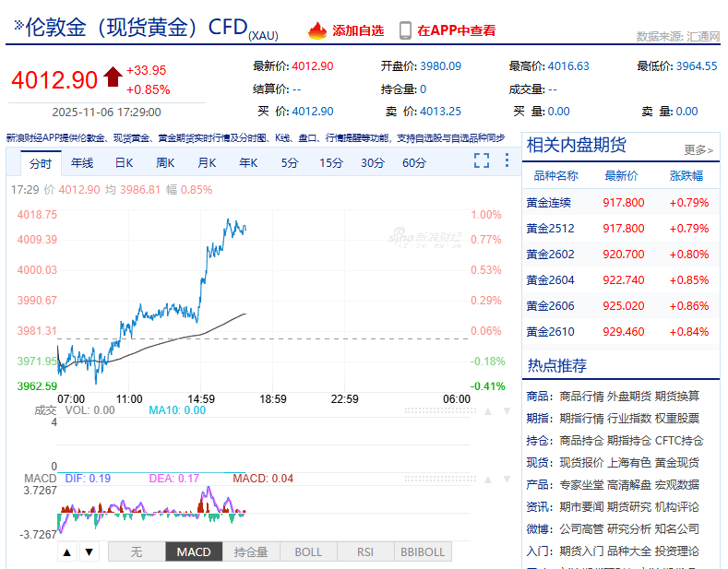Screen dimensions: 728x569
Task: Select the 60分 chart tab
Action: tap(414, 163)
